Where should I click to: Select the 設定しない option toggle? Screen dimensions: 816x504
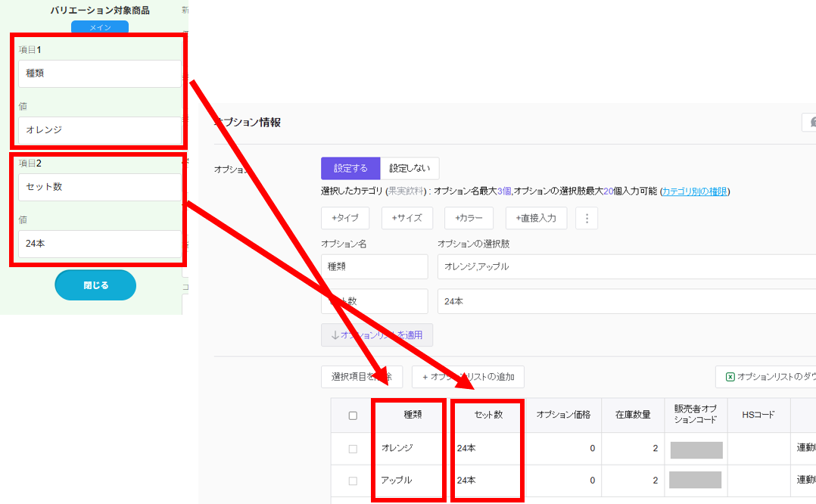(410, 169)
